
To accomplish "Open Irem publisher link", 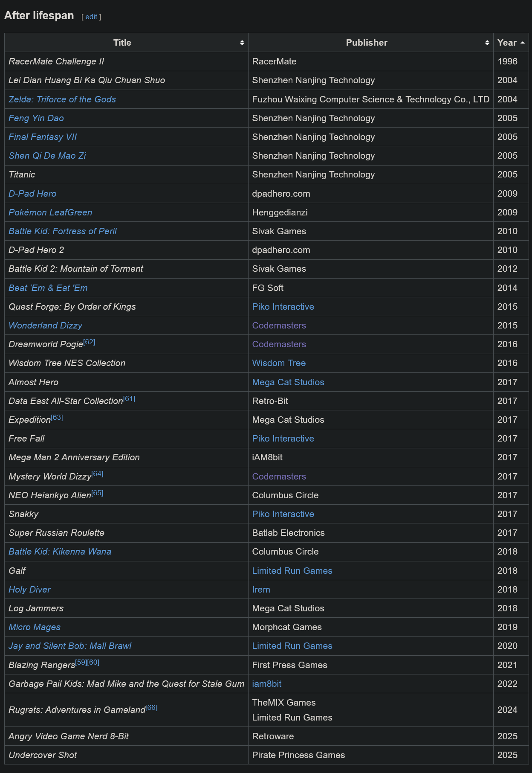I will point(261,590).
